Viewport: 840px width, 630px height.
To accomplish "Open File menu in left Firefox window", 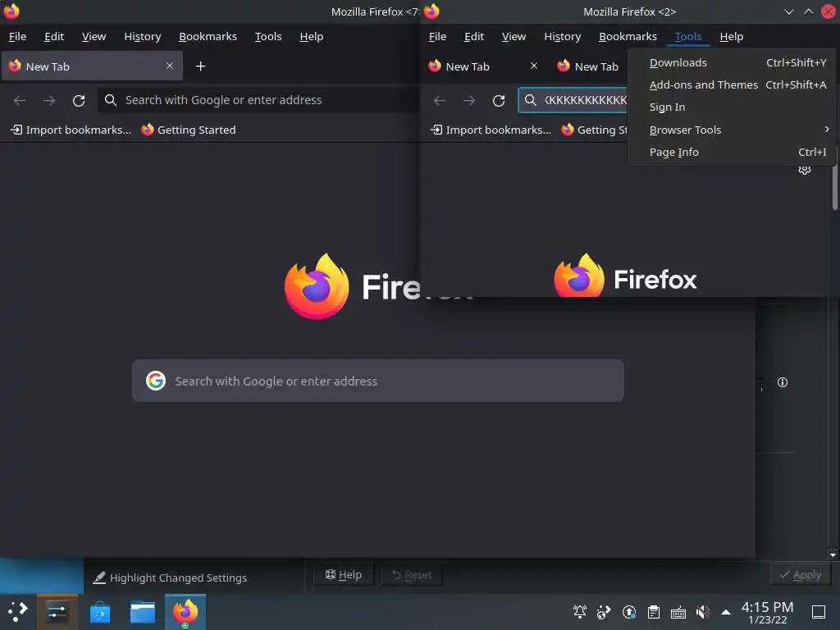I will (x=18, y=36).
